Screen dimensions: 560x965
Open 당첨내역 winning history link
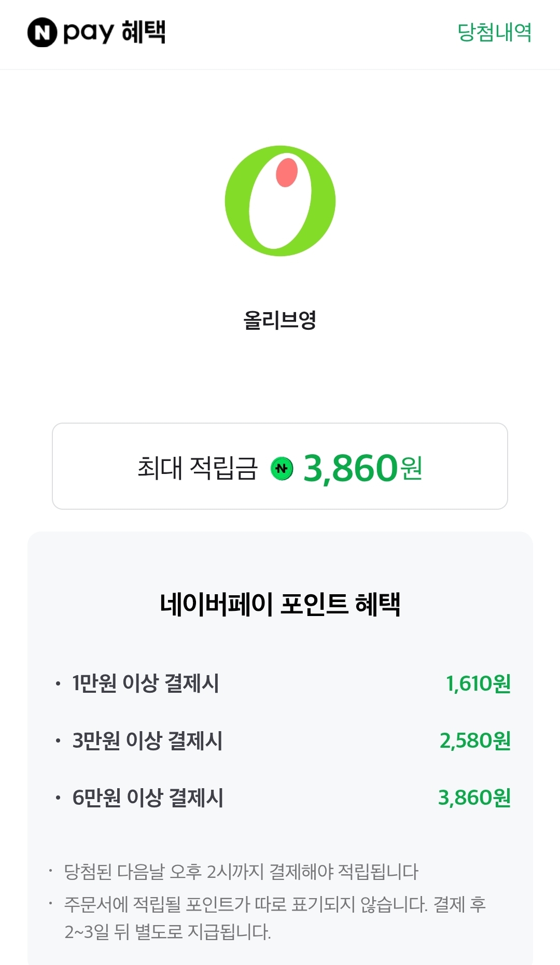pos(494,32)
